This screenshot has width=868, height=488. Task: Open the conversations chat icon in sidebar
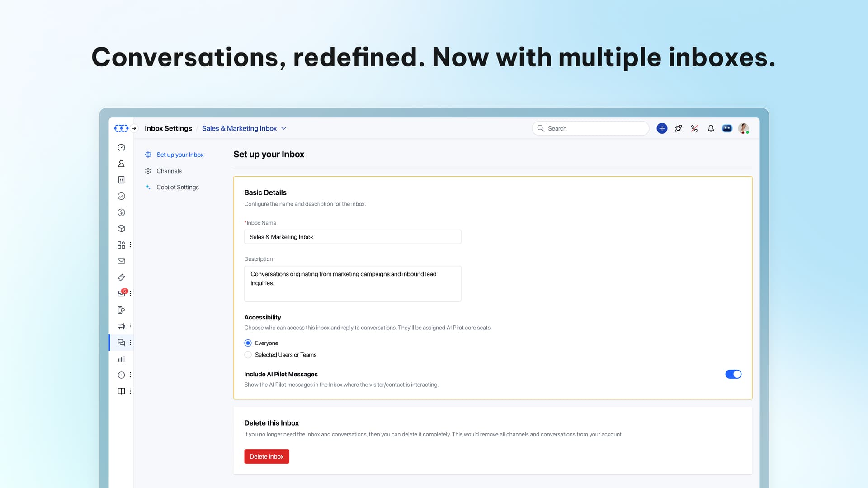[x=121, y=343]
